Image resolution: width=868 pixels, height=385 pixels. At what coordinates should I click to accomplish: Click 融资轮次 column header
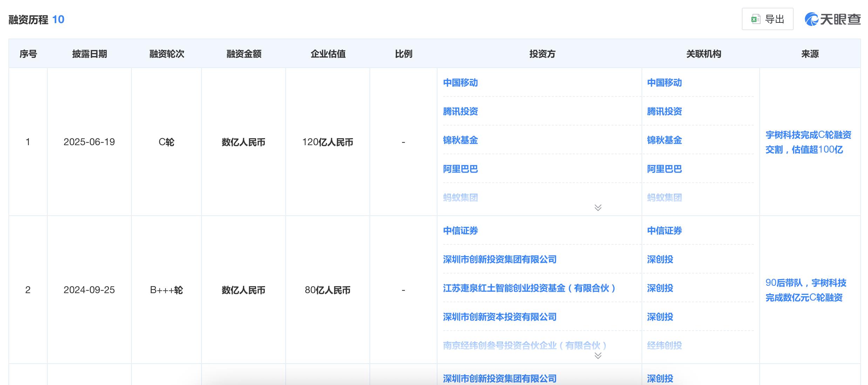point(167,54)
